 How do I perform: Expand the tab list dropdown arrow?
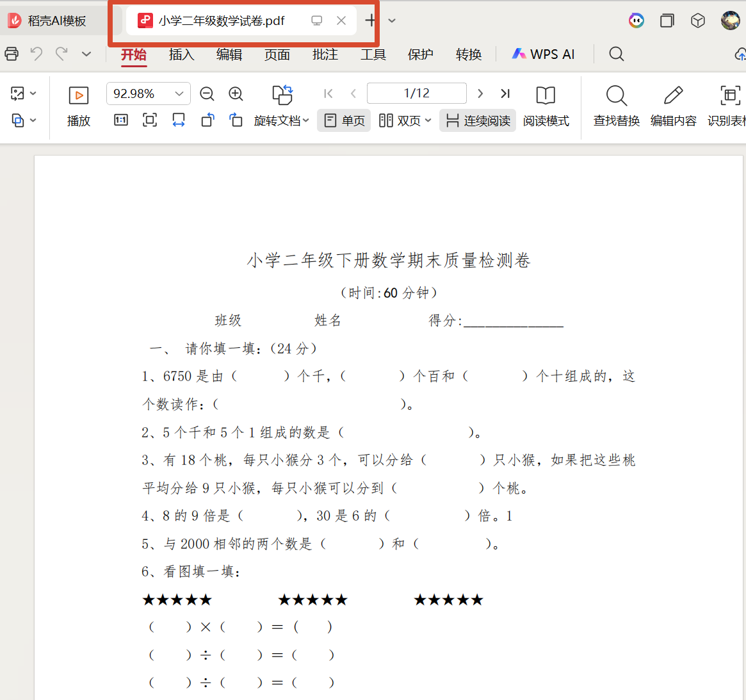tap(392, 20)
